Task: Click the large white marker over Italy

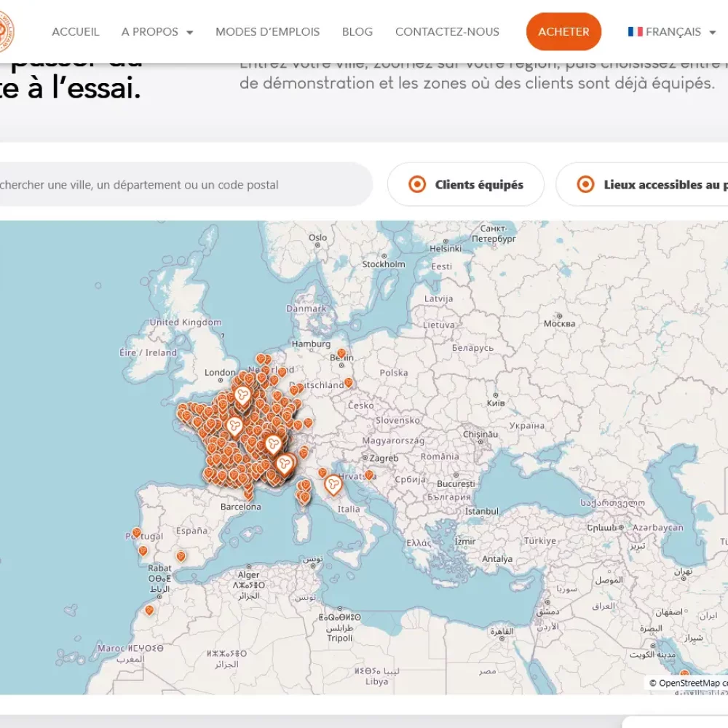Action: pos(333,485)
